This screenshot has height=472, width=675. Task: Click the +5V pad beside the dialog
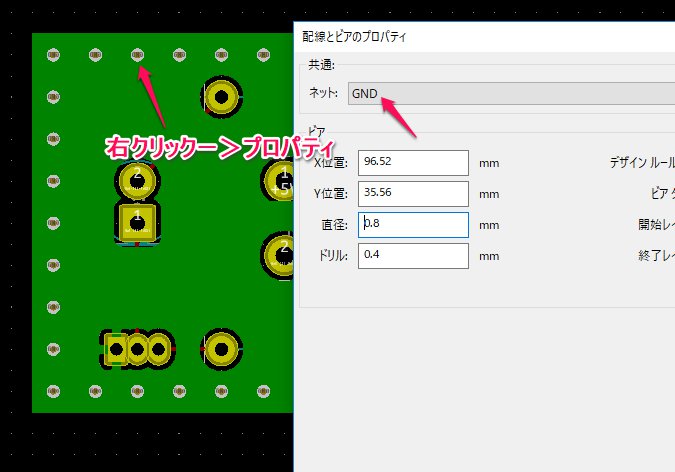[280, 181]
